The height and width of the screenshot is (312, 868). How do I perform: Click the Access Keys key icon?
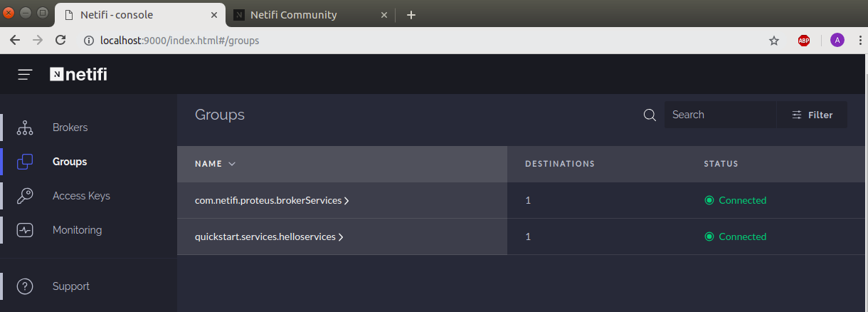pos(25,197)
